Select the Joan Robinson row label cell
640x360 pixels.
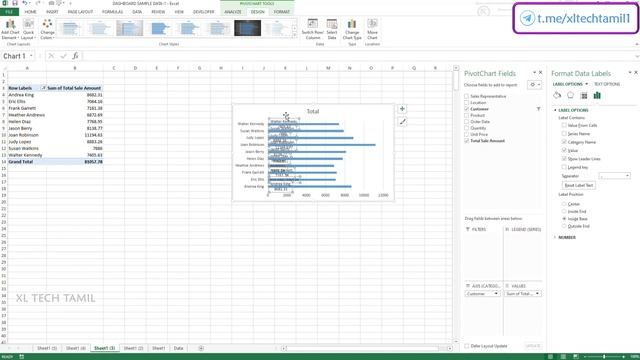point(27,135)
